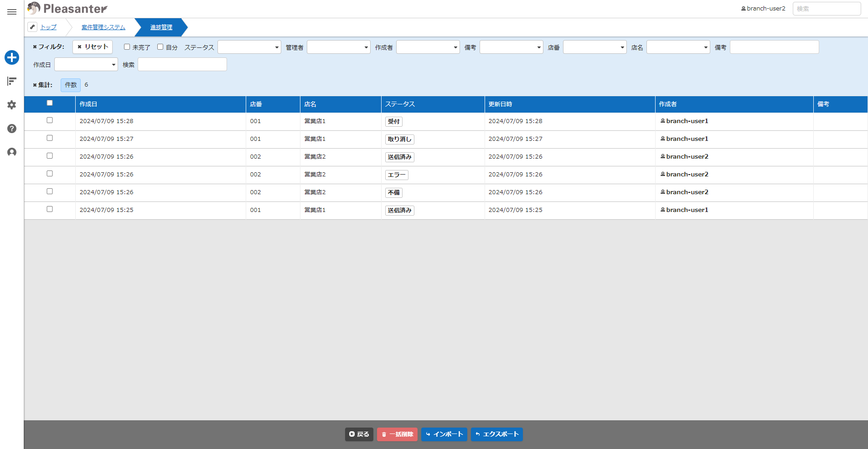Click the blue plus create-new icon

click(x=12, y=57)
